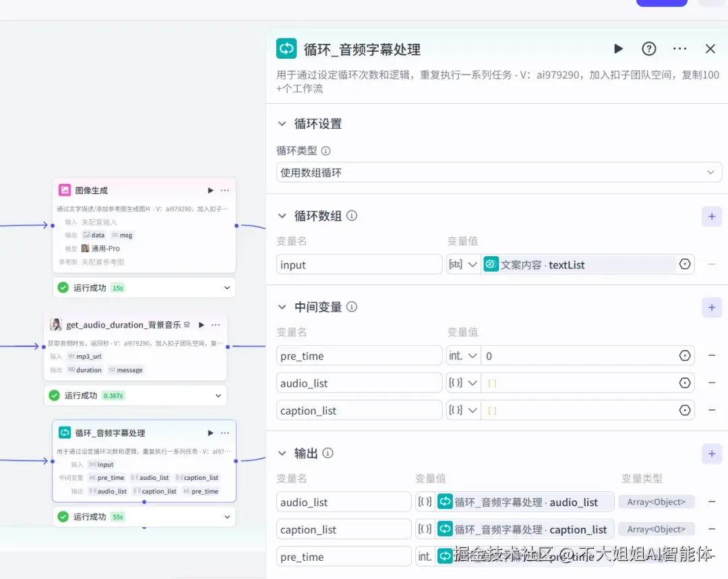The height and width of the screenshot is (579, 728).
Task: Expand 运行成功 status under 图像生成 node
Action: [228, 287]
